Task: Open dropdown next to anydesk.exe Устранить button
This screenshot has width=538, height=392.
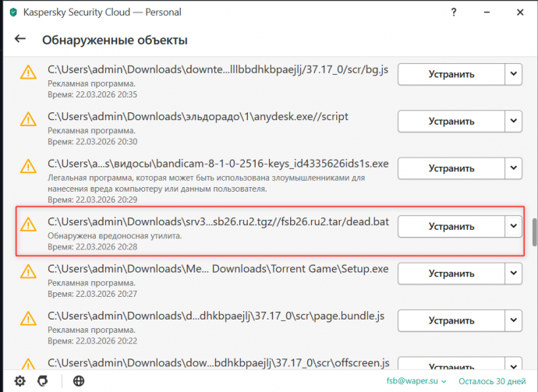Action: [513, 121]
